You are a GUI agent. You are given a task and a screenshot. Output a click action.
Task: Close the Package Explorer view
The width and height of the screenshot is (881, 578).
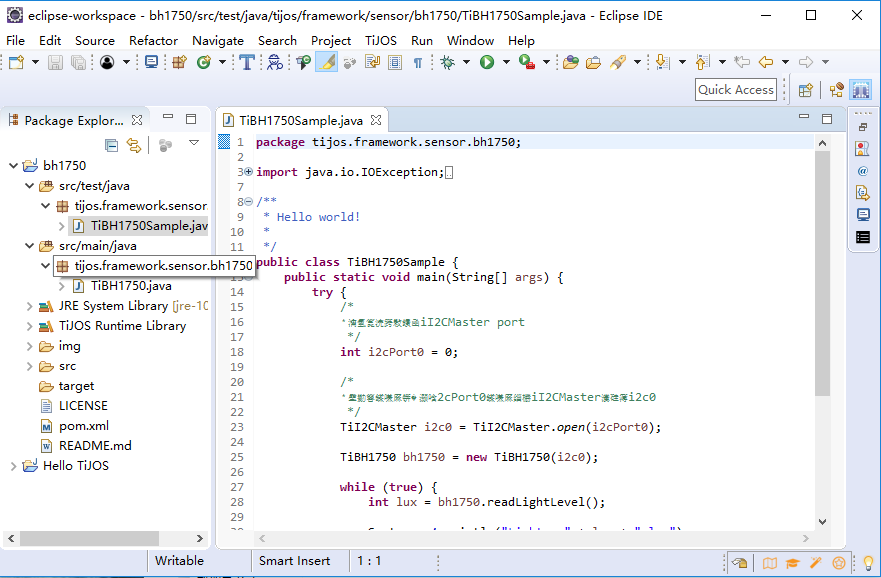point(137,120)
